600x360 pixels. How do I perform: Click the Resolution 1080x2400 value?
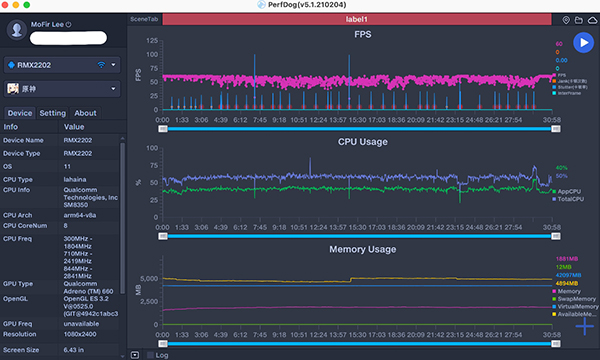pyautogui.click(x=80, y=334)
